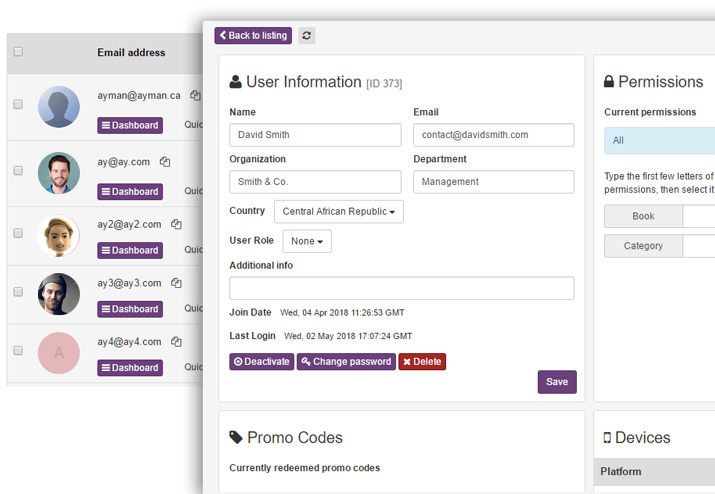
Task: Click copy icon next to ay4@ay4.com
Action: tap(176, 342)
